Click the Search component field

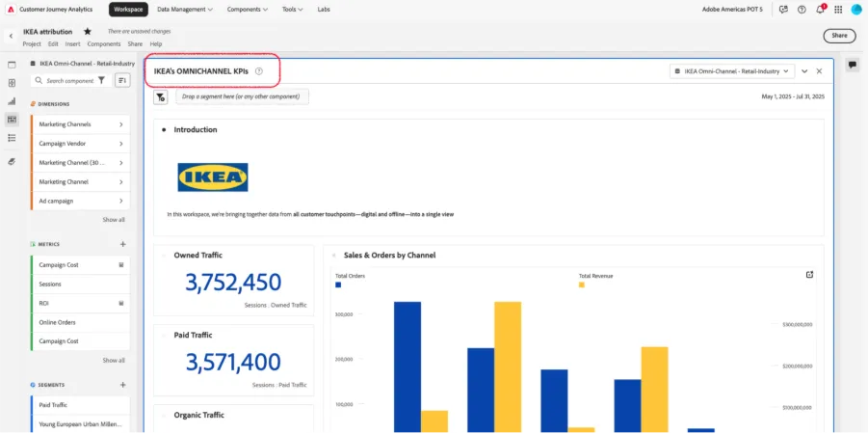[x=69, y=80]
